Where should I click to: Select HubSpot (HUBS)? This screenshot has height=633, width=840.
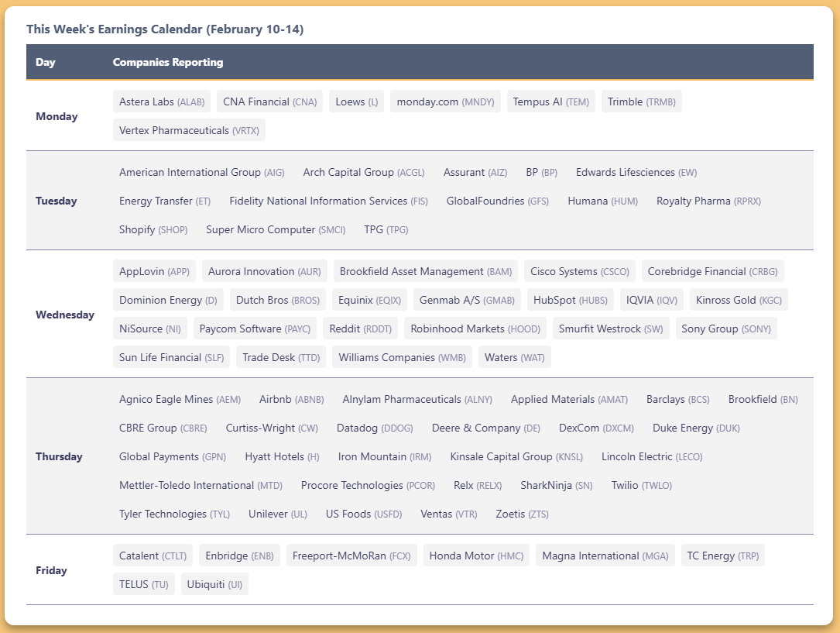(571, 300)
